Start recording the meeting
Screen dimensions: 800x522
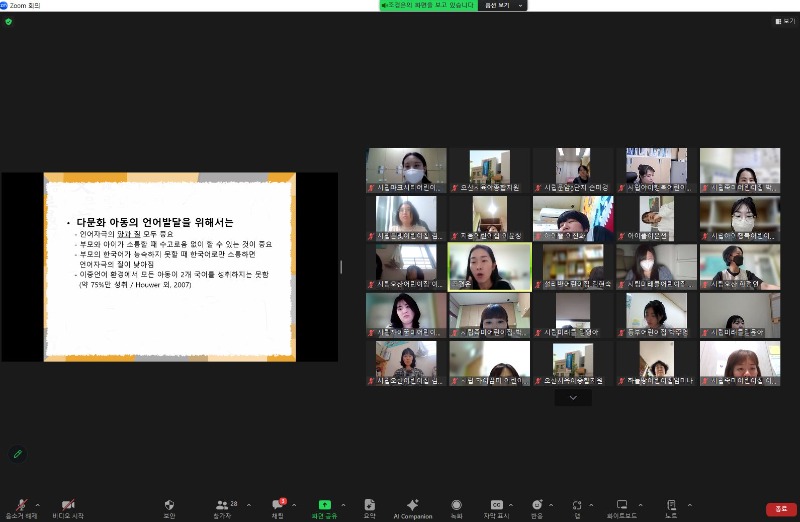(456, 506)
